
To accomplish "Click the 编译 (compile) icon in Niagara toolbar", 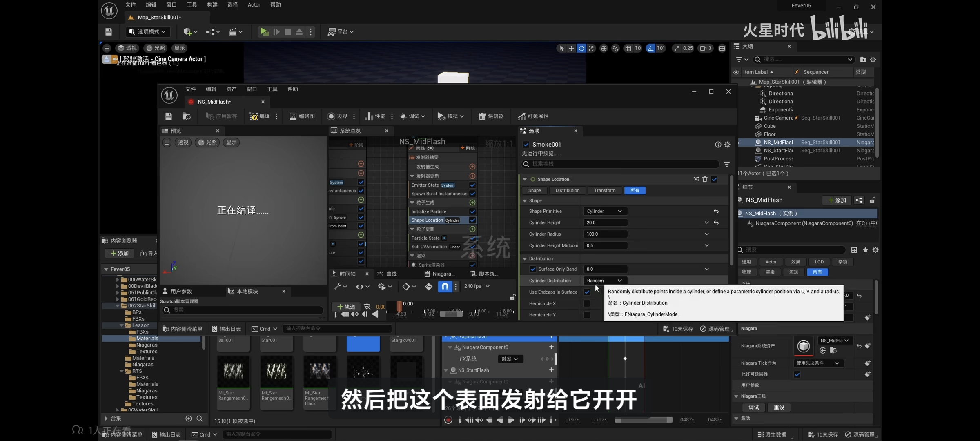I will pos(254,116).
